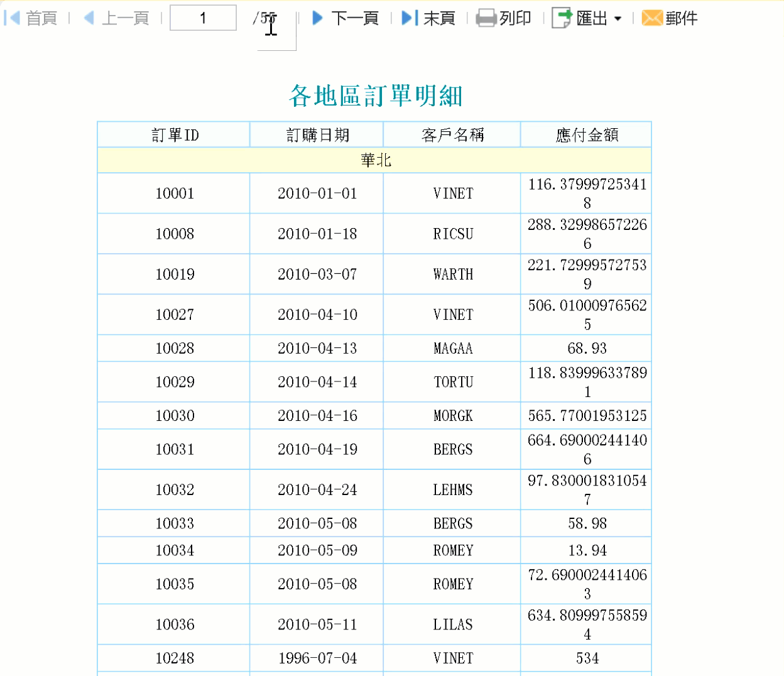Click customer TORTU cell
784x676 pixels.
[452, 382]
